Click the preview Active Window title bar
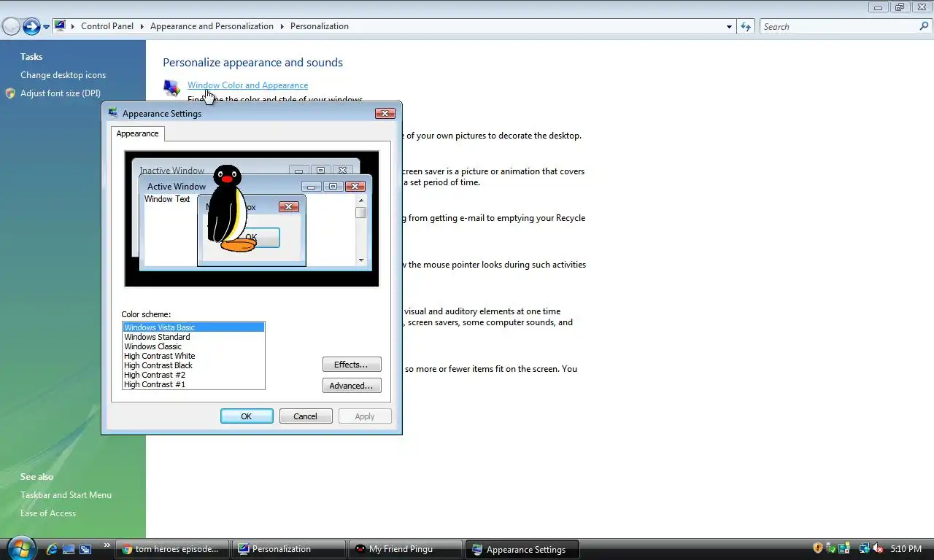Viewport: 934px width, 560px height. 255,186
